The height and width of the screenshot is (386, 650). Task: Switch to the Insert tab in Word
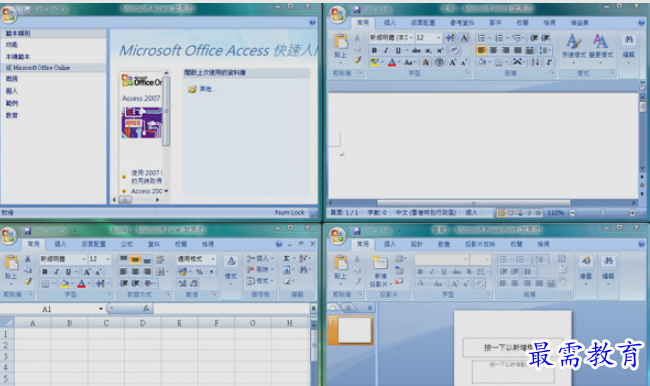click(389, 23)
